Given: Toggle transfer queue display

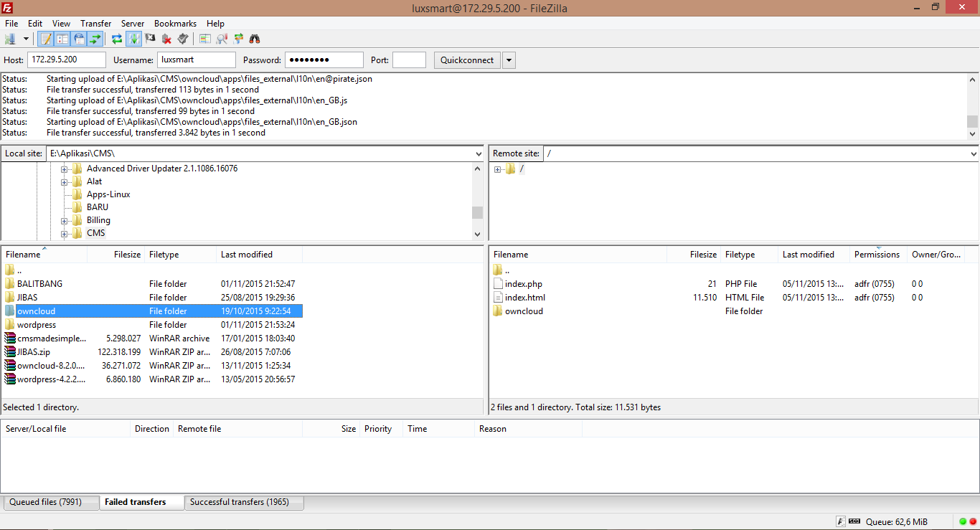Looking at the screenshot, I should point(95,39).
